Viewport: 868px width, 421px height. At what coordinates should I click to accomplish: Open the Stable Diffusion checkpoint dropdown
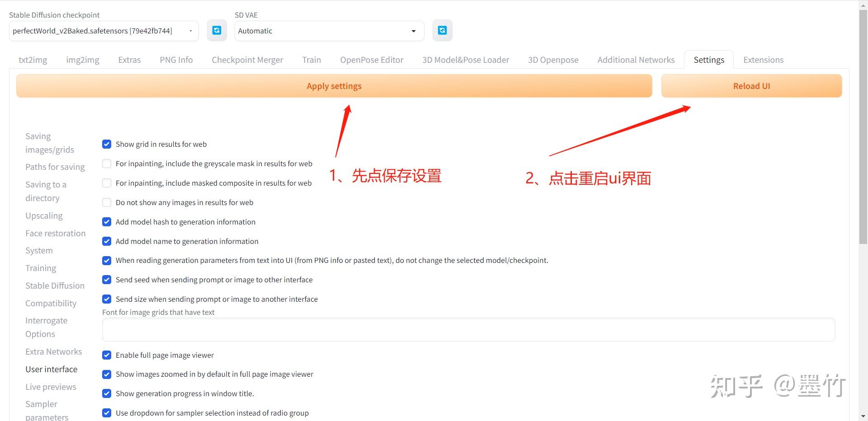click(x=104, y=31)
